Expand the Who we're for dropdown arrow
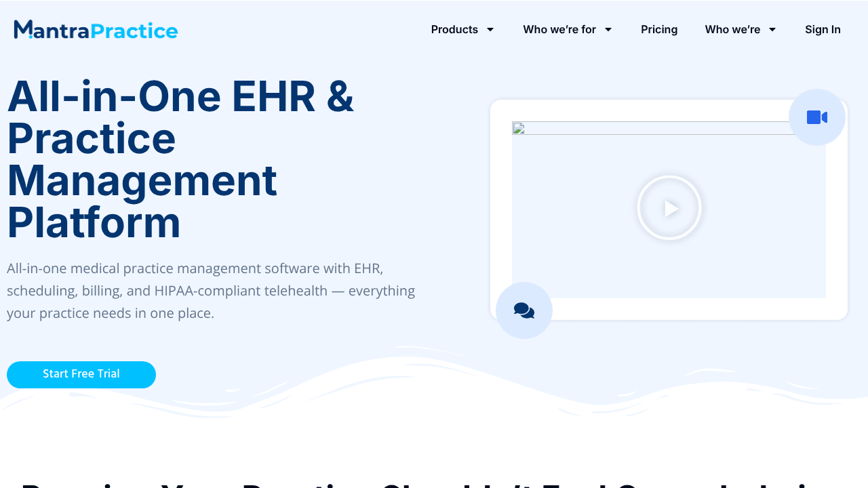The height and width of the screenshot is (488, 868). click(608, 29)
